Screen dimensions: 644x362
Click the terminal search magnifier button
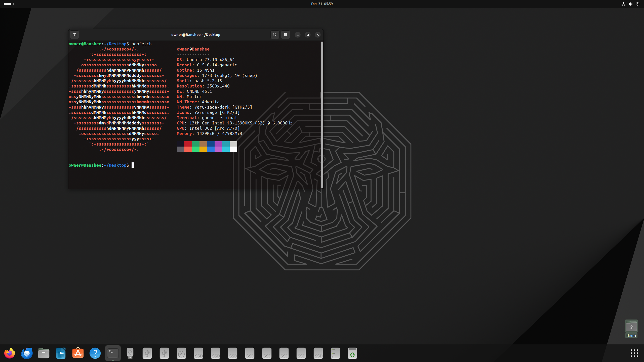(275, 35)
